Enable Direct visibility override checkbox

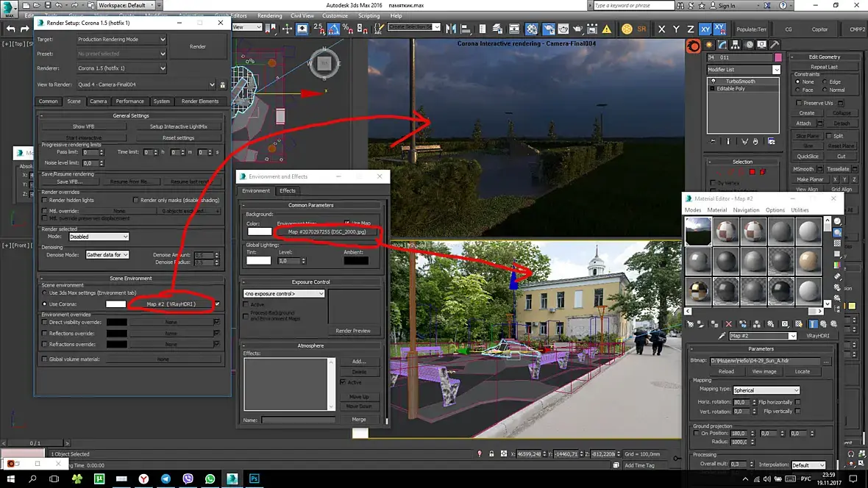(45, 322)
